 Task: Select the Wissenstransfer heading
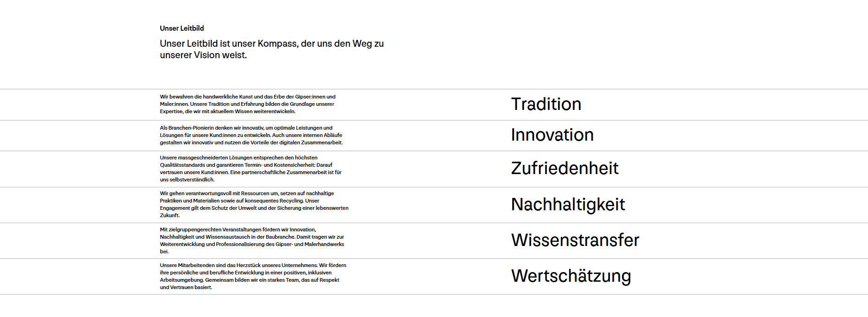(x=575, y=240)
